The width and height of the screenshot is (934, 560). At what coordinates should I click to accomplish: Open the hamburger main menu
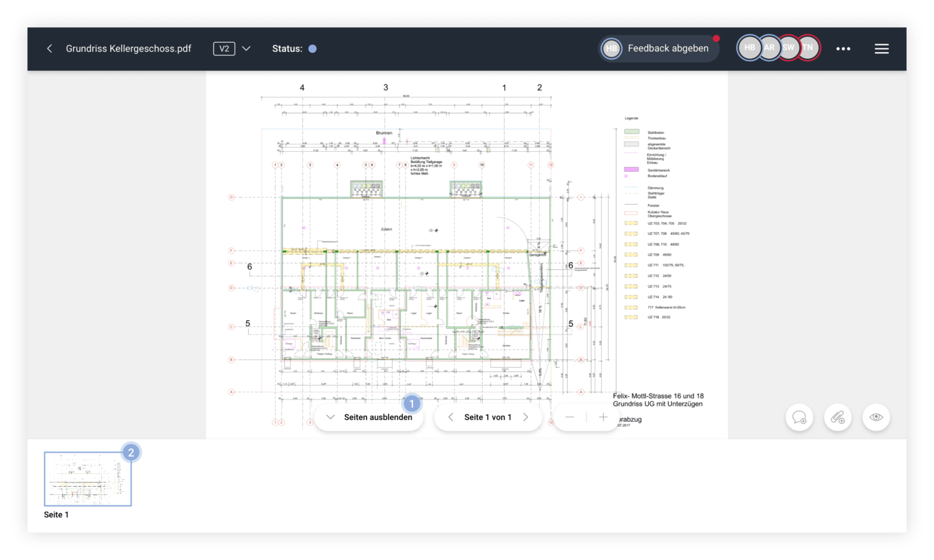(x=882, y=49)
